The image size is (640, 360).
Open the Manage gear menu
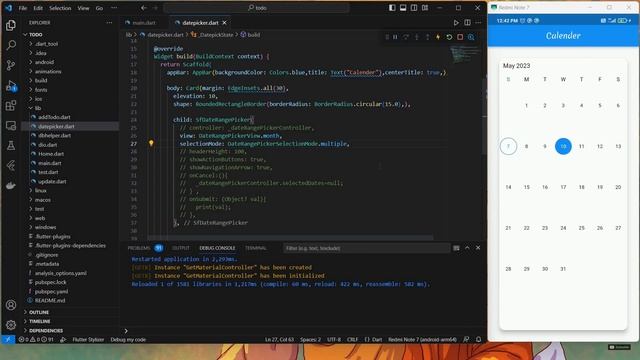11,325
